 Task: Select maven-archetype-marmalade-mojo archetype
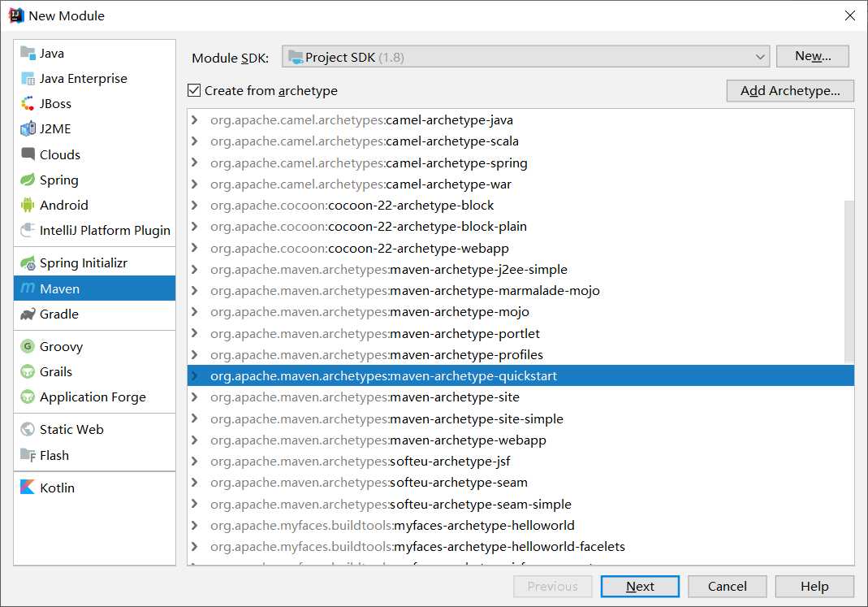(520, 291)
